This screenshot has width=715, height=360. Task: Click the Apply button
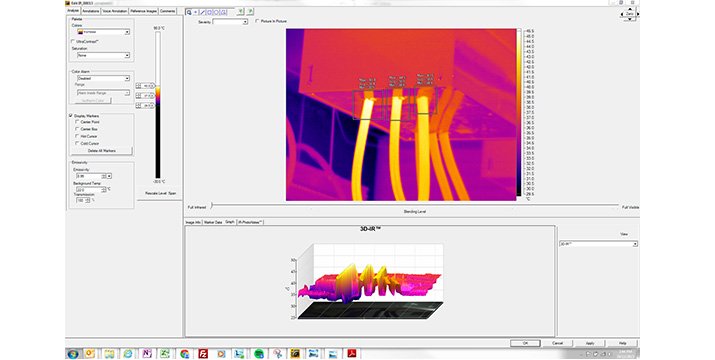click(x=590, y=343)
